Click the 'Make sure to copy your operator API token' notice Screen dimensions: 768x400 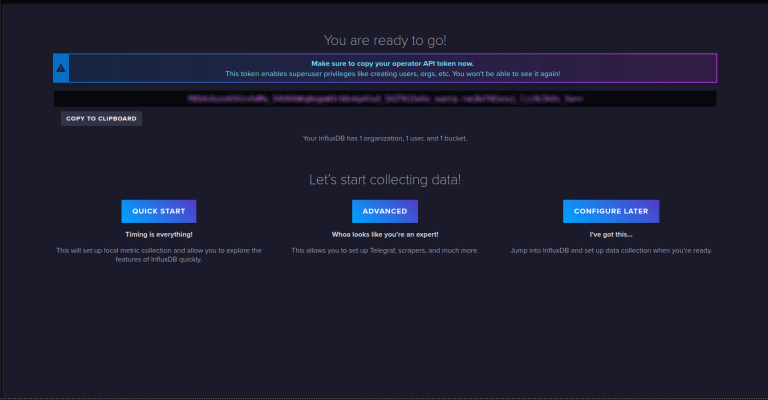click(x=392, y=63)
